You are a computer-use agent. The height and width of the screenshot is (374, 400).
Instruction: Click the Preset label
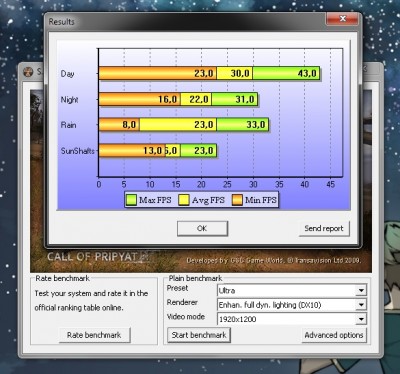pyautogui.click(x=177, y=288)
